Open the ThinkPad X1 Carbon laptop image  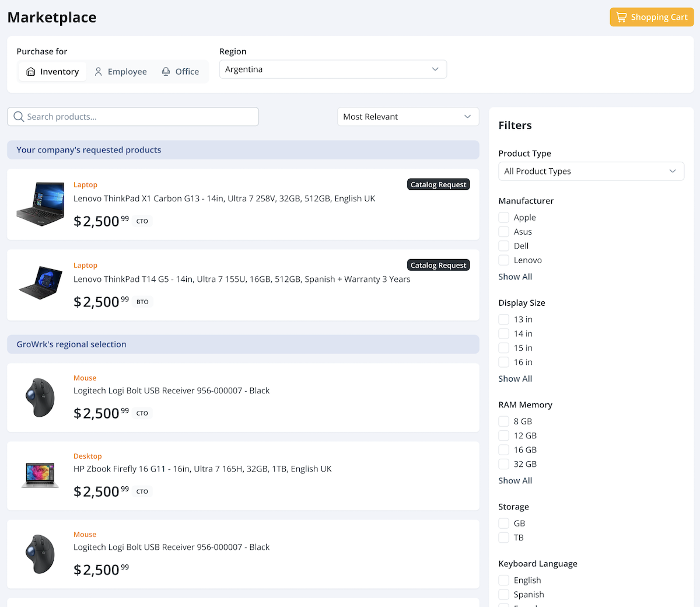[40, 204]
